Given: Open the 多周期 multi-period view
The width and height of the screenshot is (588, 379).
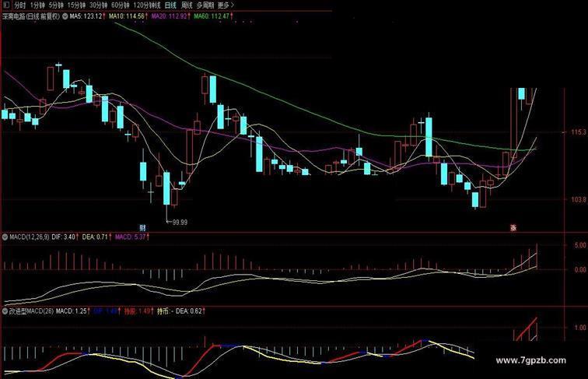Looking at the screenshot, I should pos(205,5).
